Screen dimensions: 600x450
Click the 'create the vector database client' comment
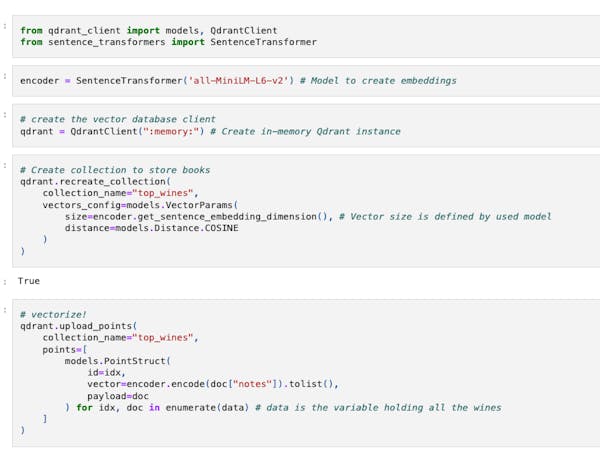[117, 119]
